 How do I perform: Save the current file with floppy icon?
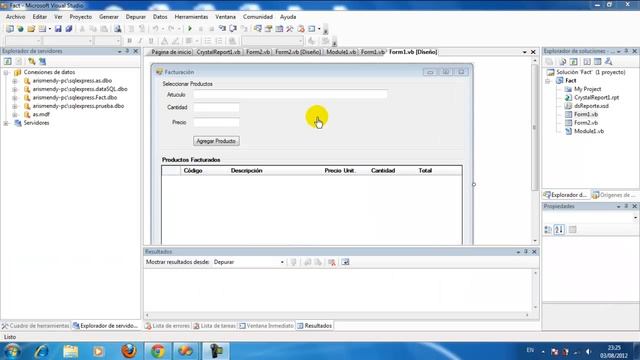click(58, 29)
